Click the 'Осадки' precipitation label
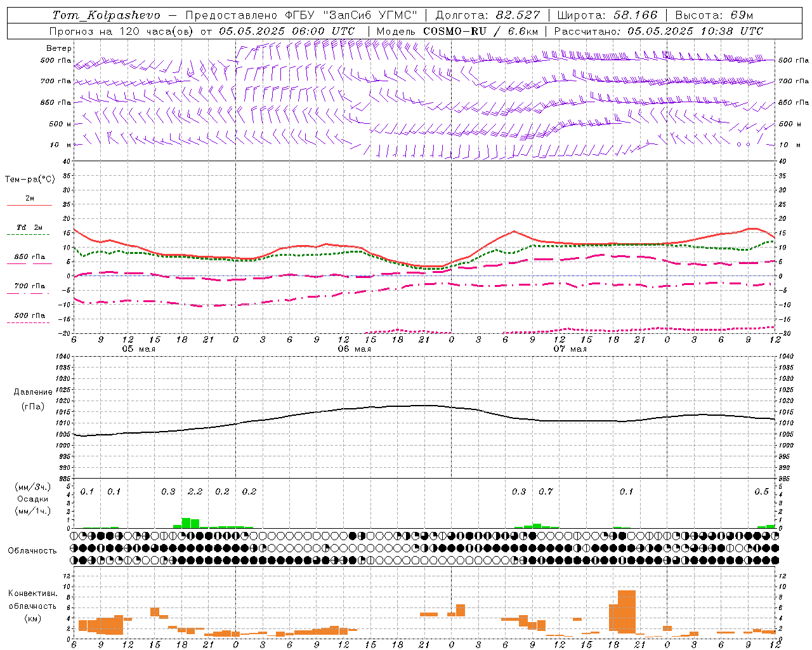812x650 pixels. [32, 499]
